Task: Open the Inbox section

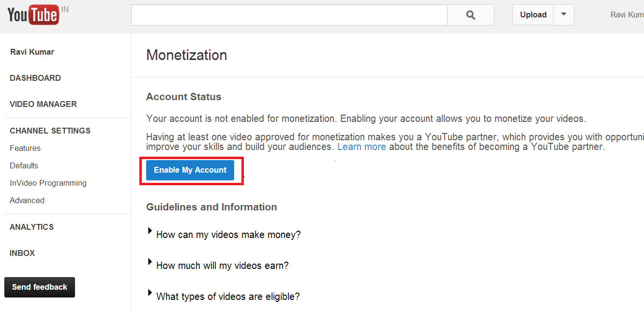Action: (x=22, y=253)
